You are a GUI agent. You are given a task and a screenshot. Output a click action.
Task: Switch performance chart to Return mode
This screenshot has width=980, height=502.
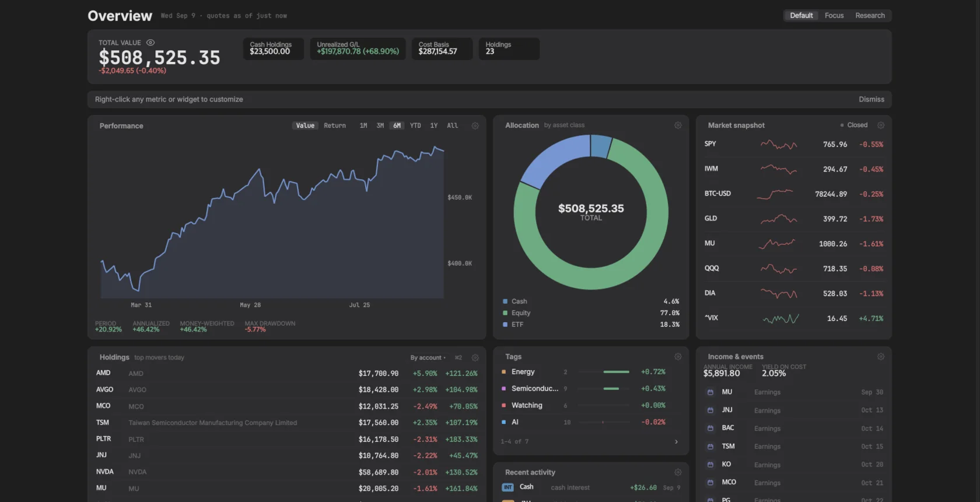point(335,125)
